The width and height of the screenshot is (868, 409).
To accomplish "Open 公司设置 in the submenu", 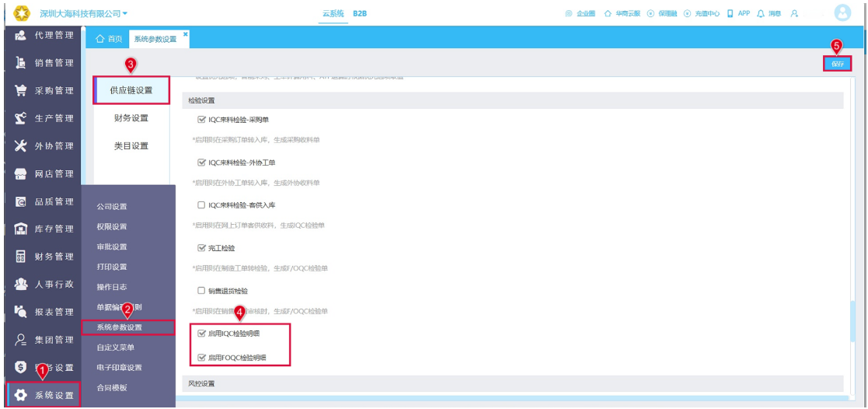I will (112, 207).
